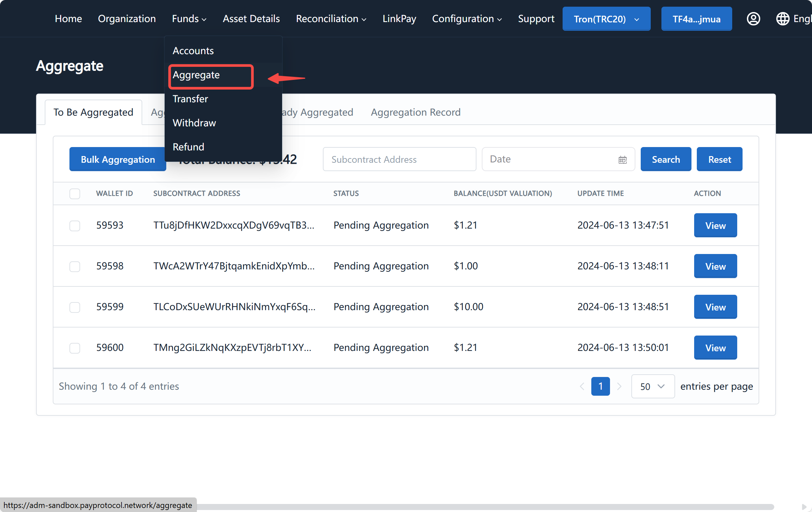Click the TF4a...jmua wallet button
The height and width of the screenshot is (512, 812).
pyautogui.click(x=696, y=19)
